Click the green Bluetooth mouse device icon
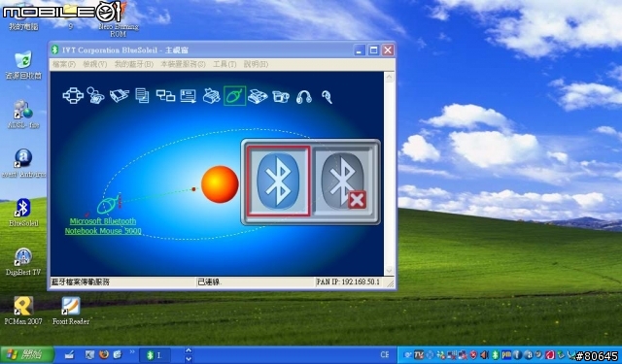The width and height of the screenshot is (622, 364). (108, 204)
